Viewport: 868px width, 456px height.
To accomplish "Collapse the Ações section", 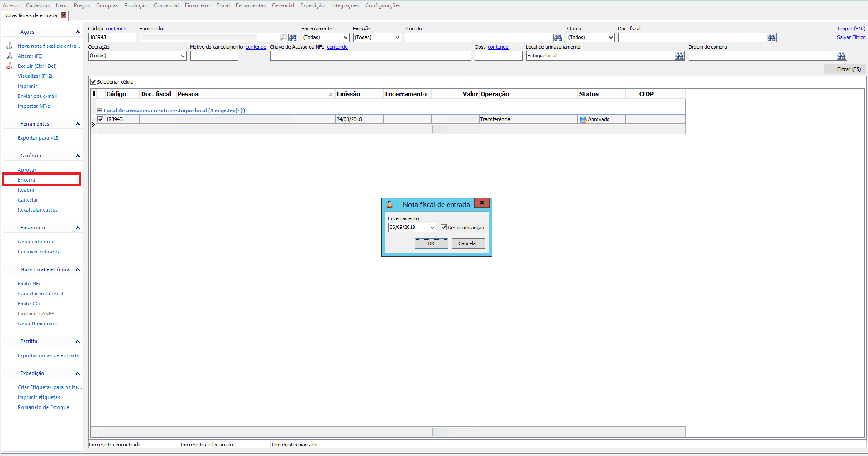I will point(77,32).
